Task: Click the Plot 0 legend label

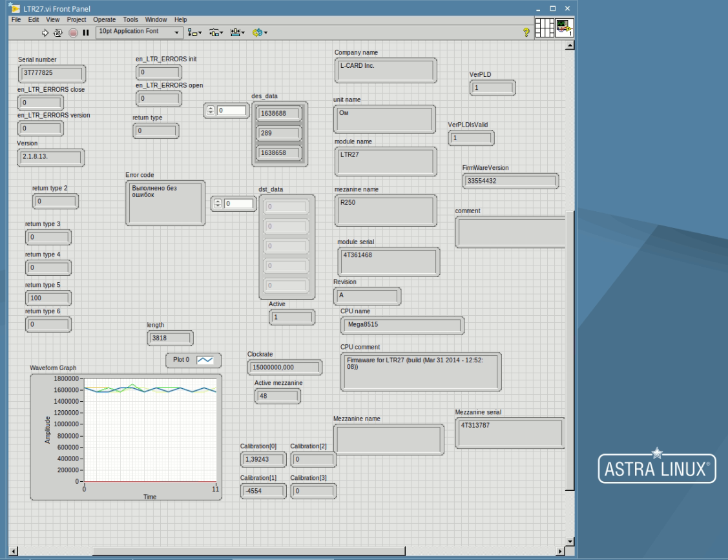Action: click(181, 360)
